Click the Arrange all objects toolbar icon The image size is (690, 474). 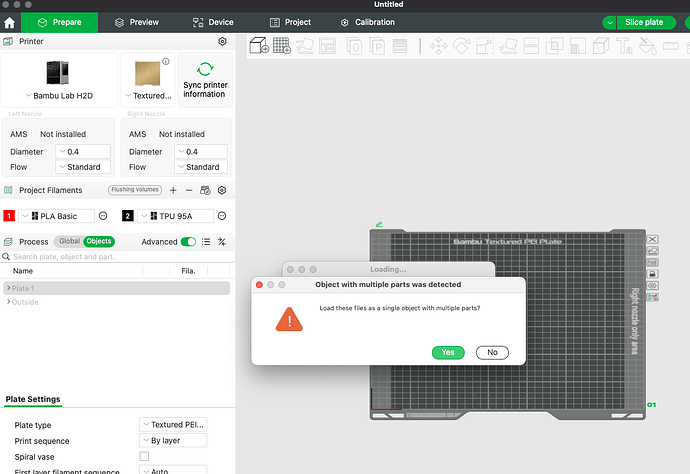tap(327, 45)
